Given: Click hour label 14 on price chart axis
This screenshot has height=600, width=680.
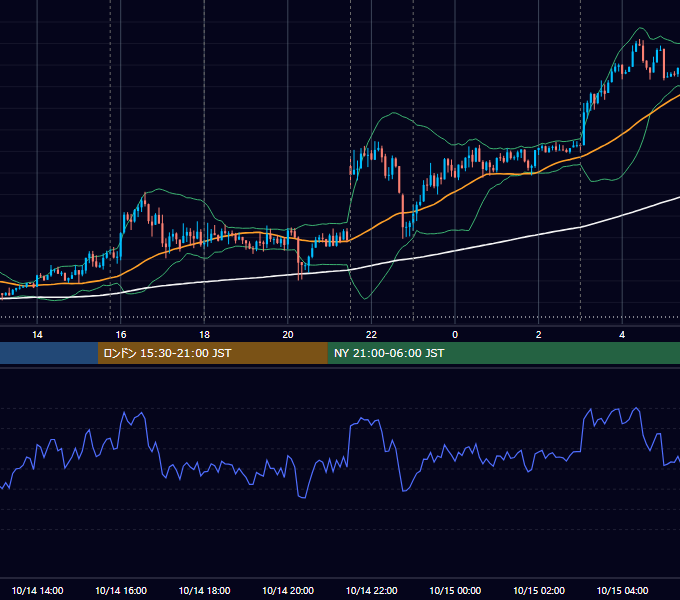Looking at the screenshot, I should click(37, 335).
